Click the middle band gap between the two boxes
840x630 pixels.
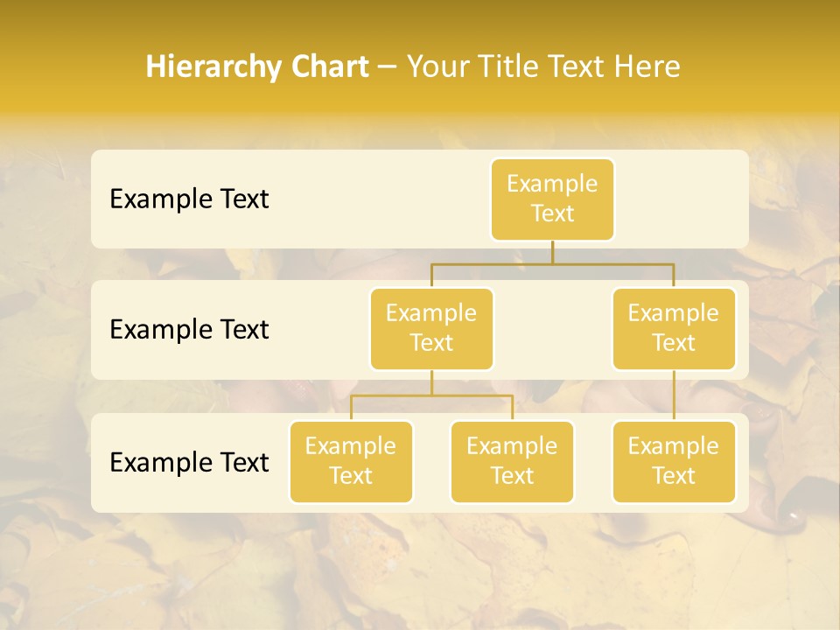pyautogui.click(x=553, y=329)
